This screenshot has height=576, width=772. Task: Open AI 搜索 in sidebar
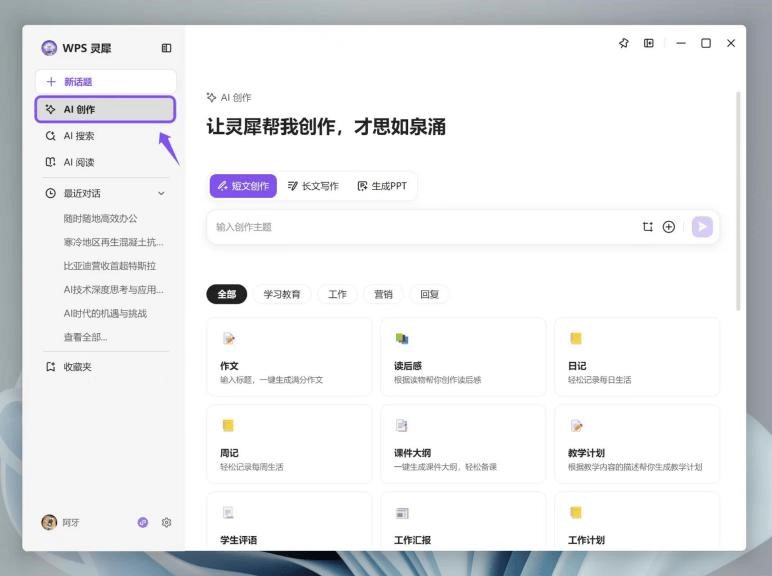105,136
